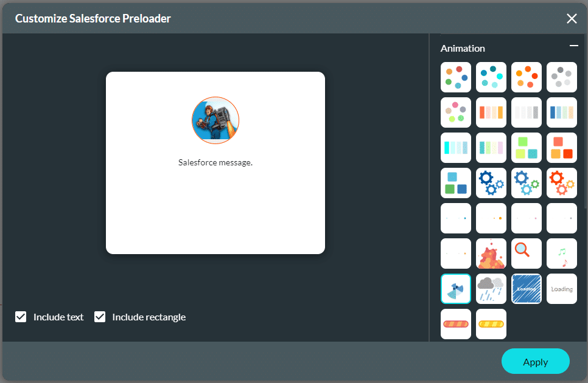Apply the preloader customization

(x=535, y=361)
